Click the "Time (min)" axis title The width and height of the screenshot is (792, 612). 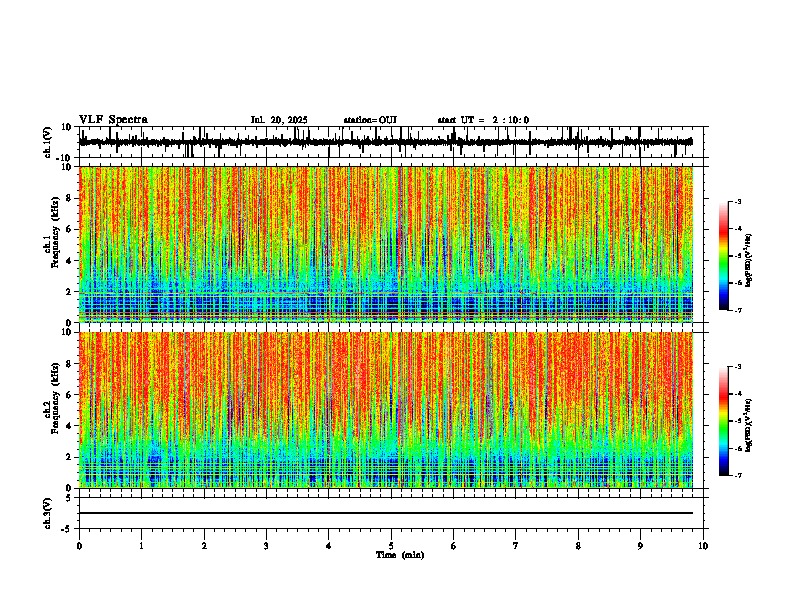[400, 555]
